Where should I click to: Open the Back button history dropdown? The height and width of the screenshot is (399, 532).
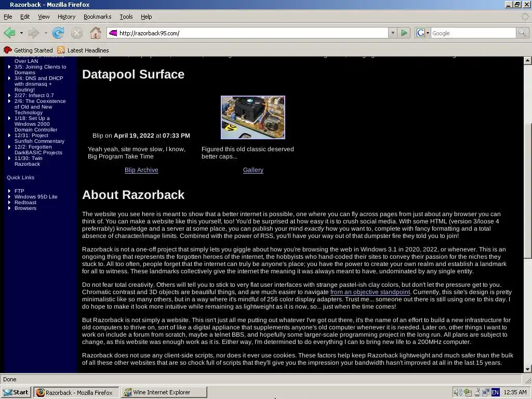[x=21, y=33]
